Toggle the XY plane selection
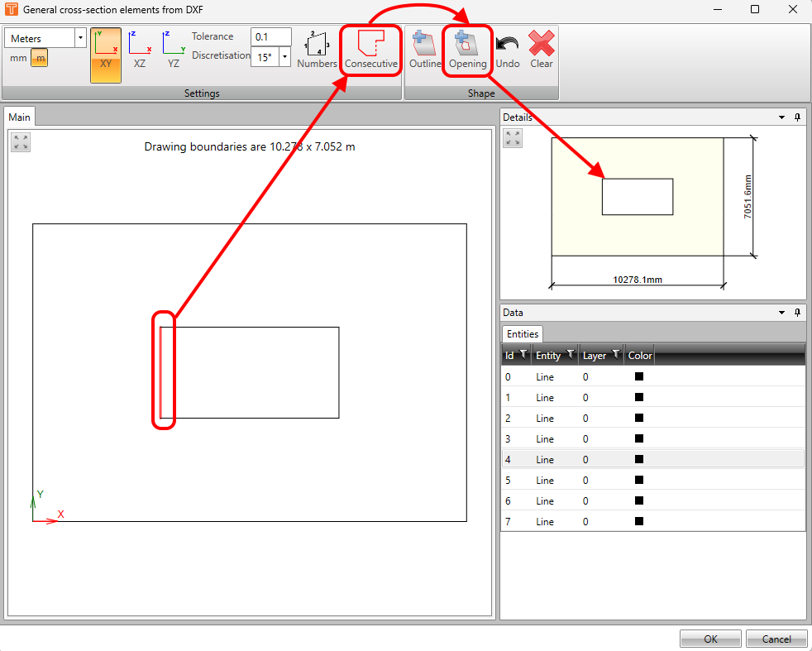Viewport: 812px width, 651px height. (x=106, y=54)
